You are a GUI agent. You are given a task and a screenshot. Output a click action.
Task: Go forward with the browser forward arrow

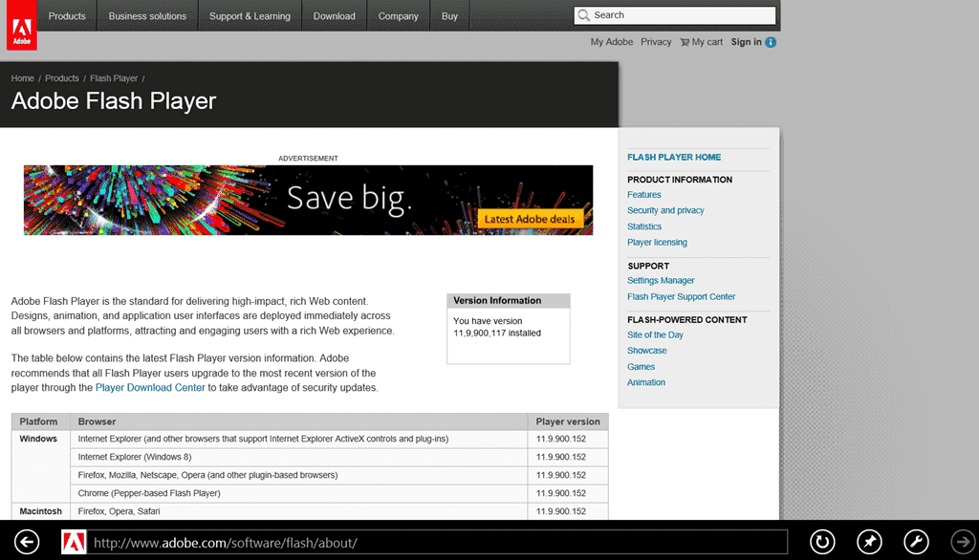[964, 542]
